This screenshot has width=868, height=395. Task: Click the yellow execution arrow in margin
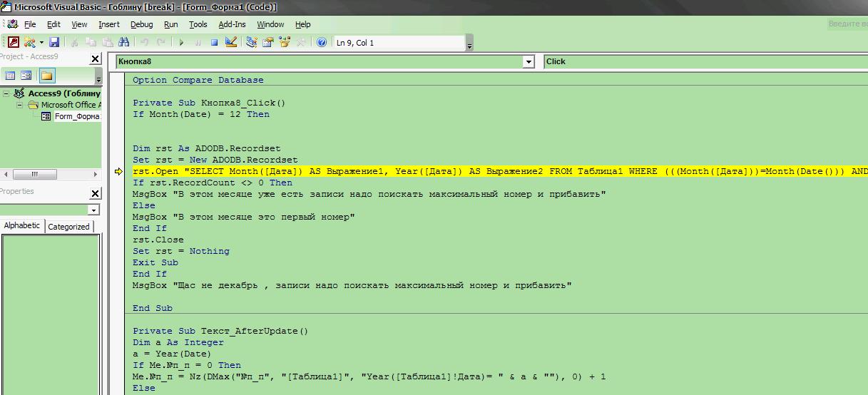118,172
